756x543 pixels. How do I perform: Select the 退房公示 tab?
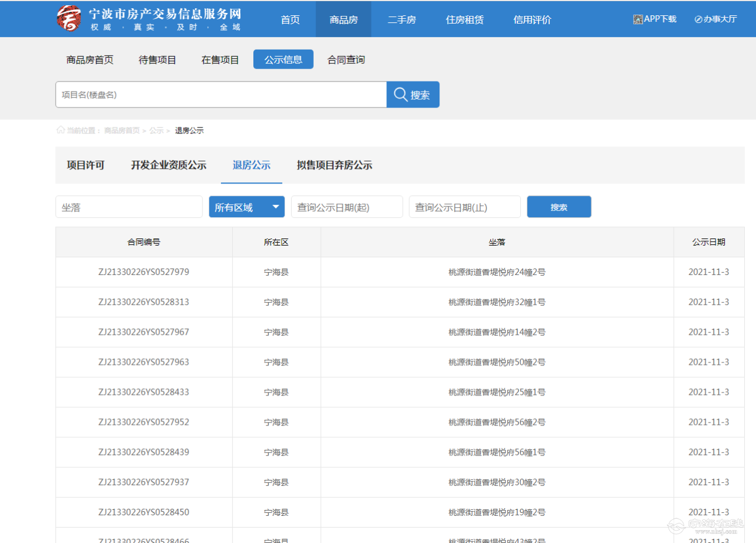[252, 165]
